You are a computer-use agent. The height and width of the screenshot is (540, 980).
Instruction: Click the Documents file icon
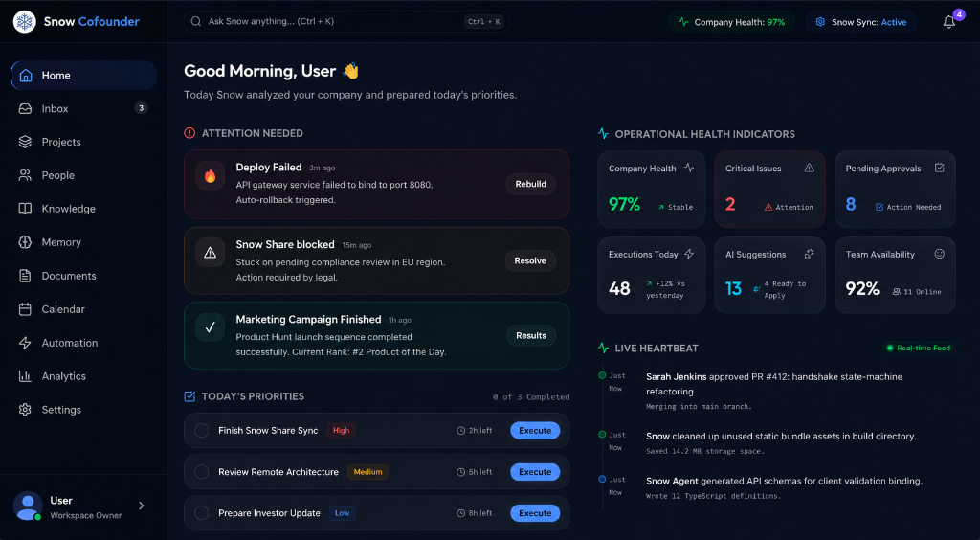point(25,276)
